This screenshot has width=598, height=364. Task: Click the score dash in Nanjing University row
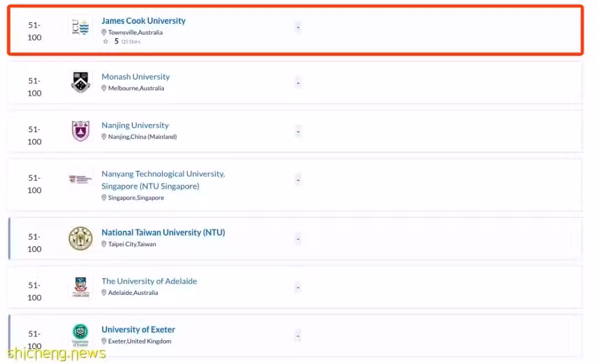pos(298,132)
